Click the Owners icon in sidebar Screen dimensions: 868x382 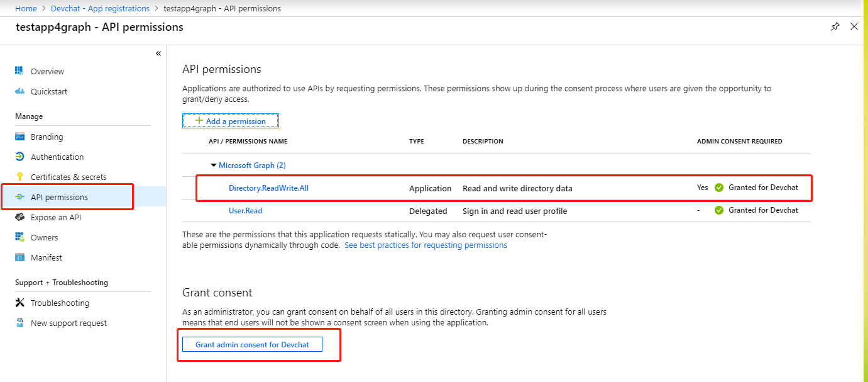pos(19,237)
